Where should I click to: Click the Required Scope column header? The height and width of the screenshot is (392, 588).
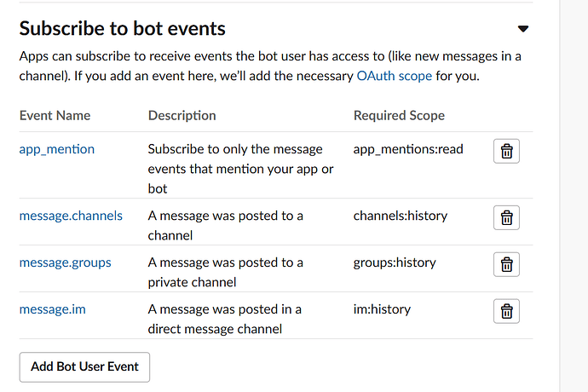point(399,115)
